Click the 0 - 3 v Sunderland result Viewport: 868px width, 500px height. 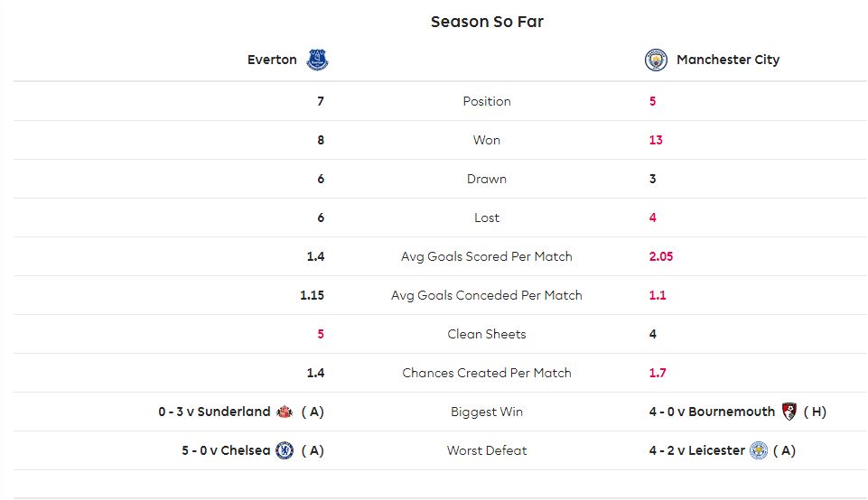click(x=214, y=412)
